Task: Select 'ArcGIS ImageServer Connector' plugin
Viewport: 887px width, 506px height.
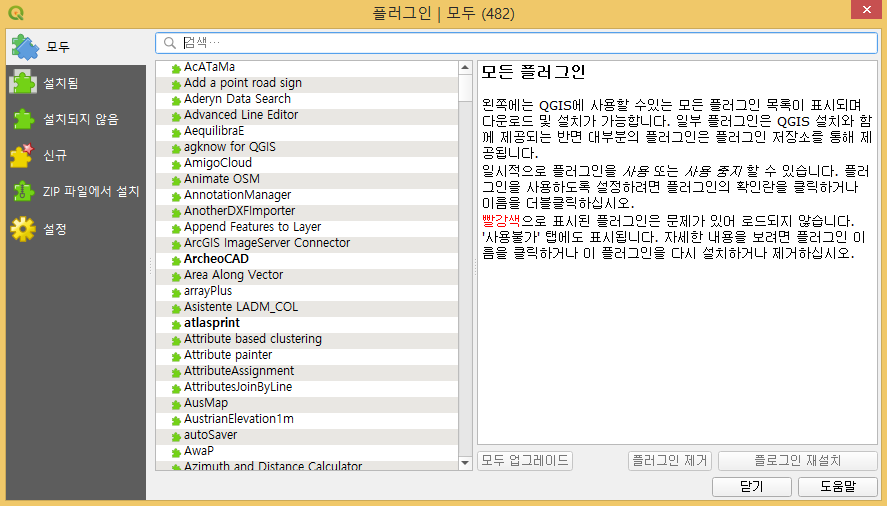Action: point(307,243)
